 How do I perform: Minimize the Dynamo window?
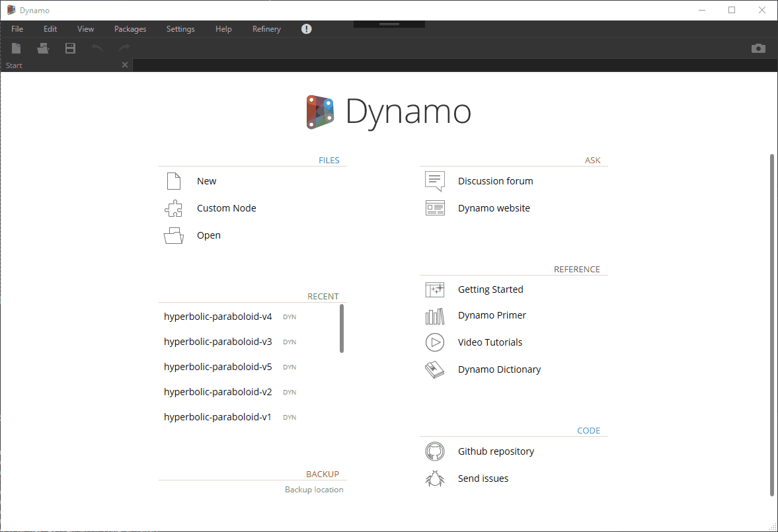point(702,10)
